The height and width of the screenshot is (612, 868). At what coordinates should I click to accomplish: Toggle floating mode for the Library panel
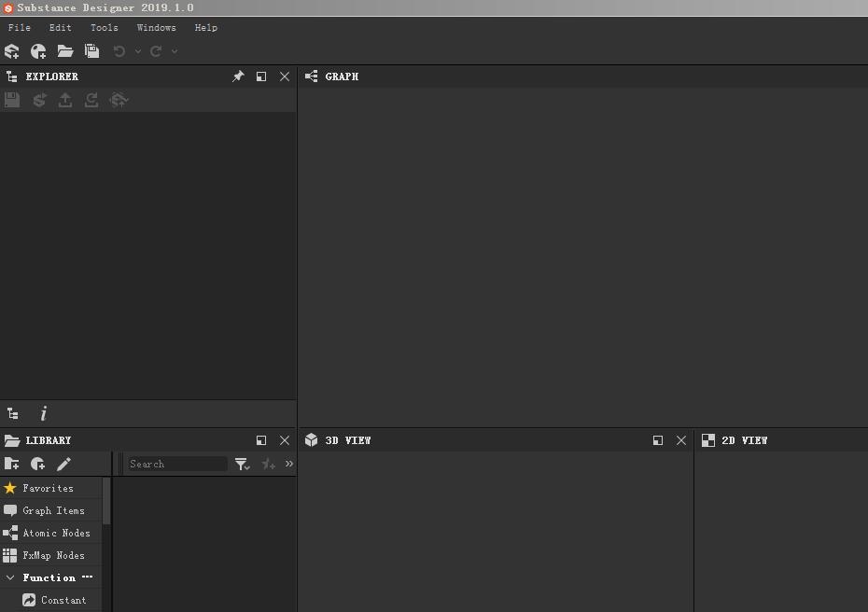click(261, 440)
